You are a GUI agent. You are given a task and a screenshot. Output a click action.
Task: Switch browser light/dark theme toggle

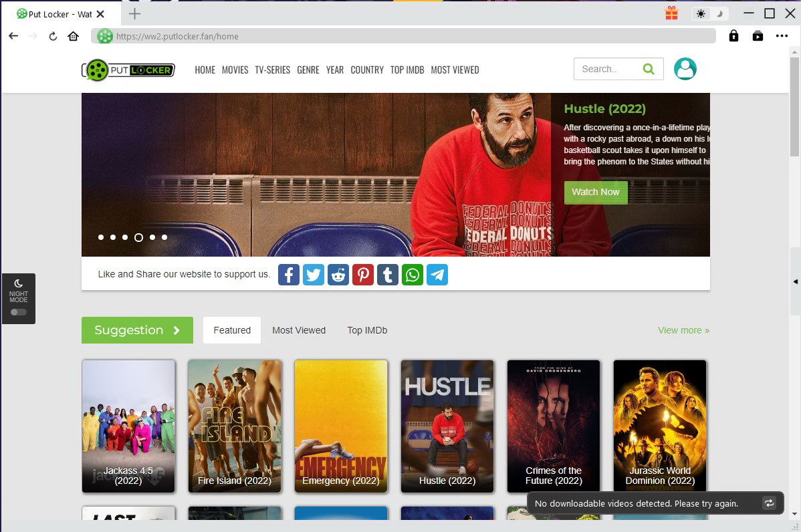pyautogui.click(x=709, y=13)
